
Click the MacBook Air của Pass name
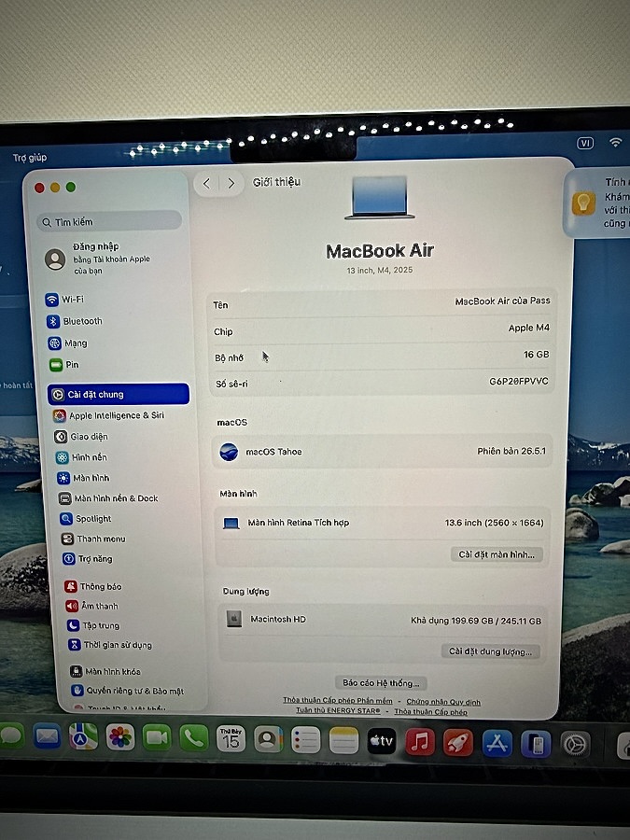point(502,301)
